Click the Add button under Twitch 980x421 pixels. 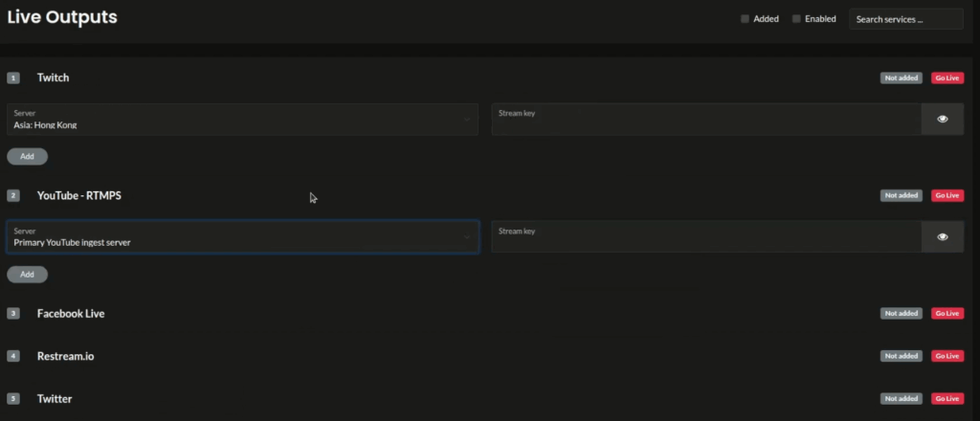click(x=27, y=157)
